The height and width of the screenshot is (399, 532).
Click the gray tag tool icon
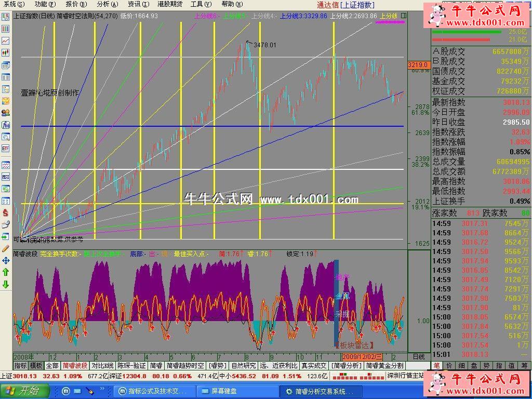(5, 224)
